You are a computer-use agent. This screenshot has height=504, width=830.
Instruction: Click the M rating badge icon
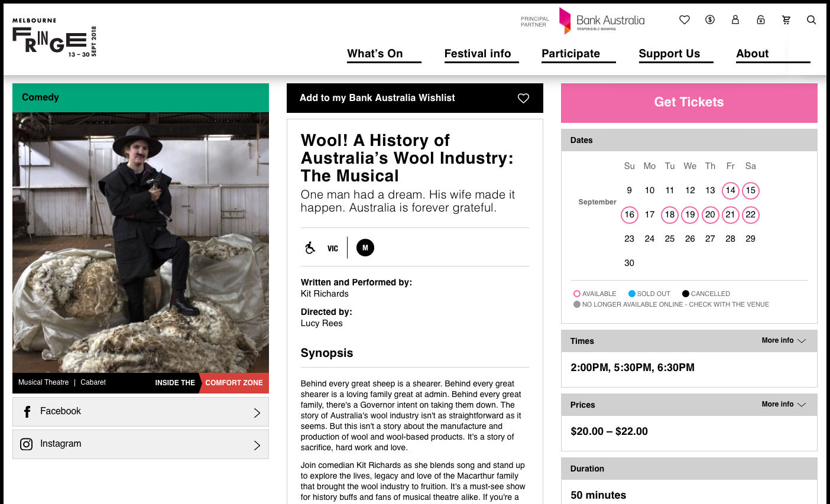365,248
